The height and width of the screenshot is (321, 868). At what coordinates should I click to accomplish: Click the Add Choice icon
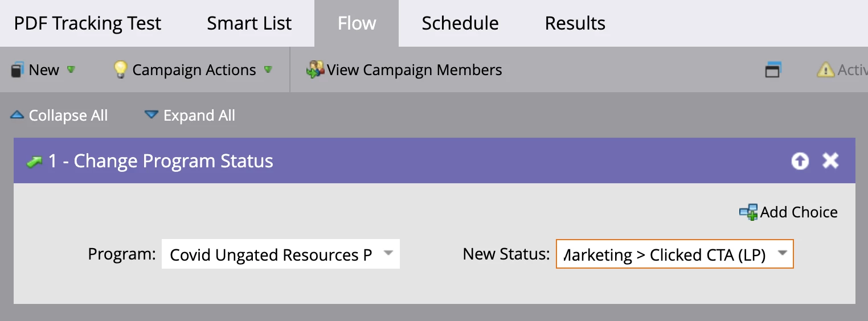coord(748,212)
